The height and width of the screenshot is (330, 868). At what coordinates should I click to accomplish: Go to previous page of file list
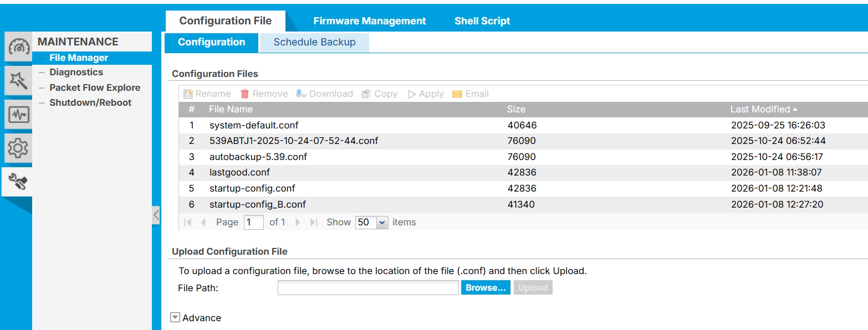pos(203,222)
